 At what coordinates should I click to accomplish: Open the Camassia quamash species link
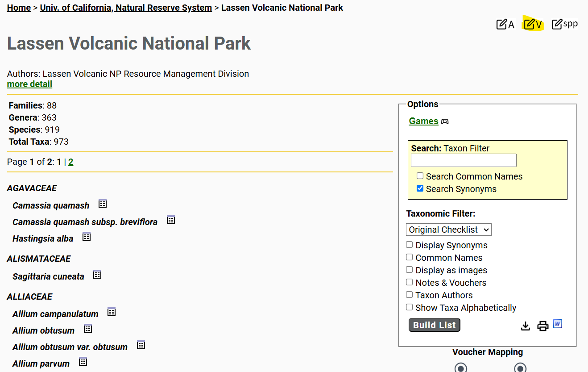tap(51, 205)
